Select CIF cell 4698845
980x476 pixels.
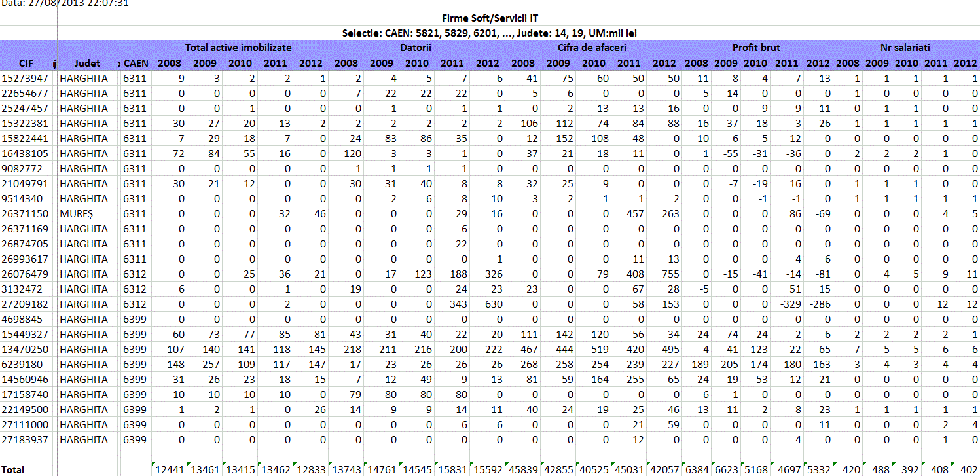(23, 319)
